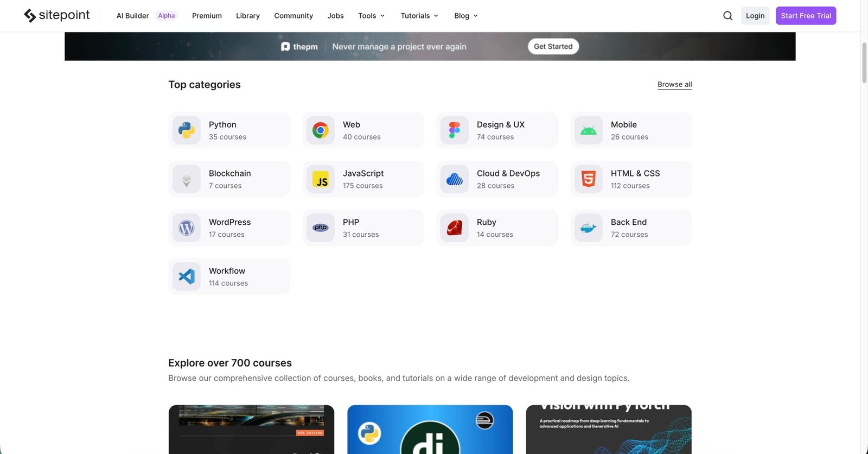Click Get Started in the thepm banner
Image resolution: width=868 pixels, height=454 pixels.
pyautogui.click(x=553, y=47)
